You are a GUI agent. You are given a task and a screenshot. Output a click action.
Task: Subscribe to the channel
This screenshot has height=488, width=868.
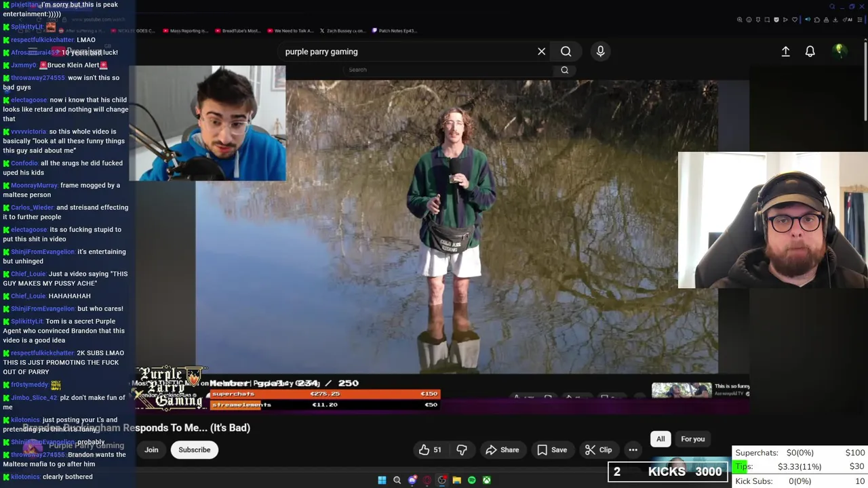click(x=194, y=449)
